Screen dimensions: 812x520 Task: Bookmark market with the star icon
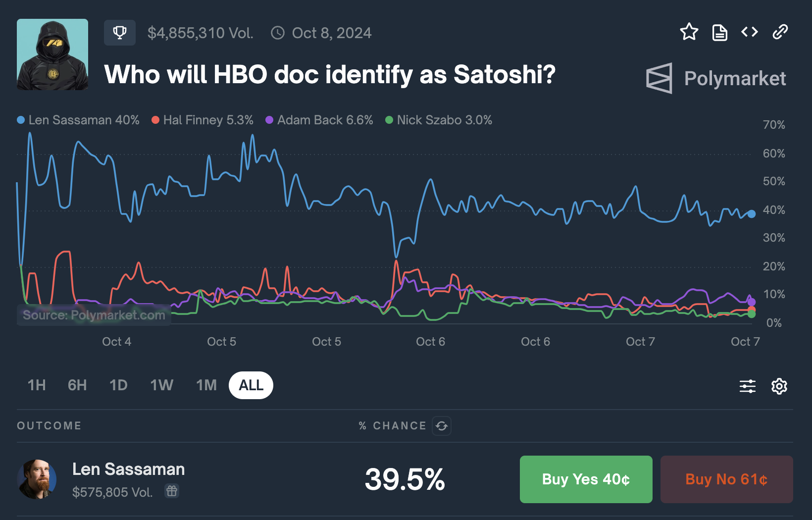(689, 32)
